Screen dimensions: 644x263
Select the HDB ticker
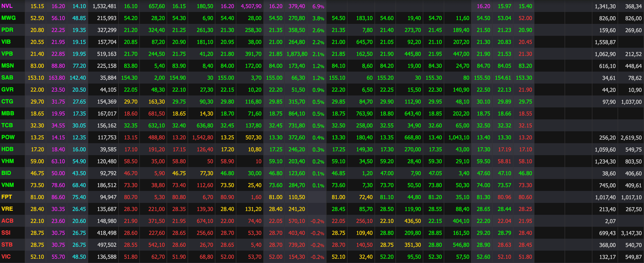[7, 149]
